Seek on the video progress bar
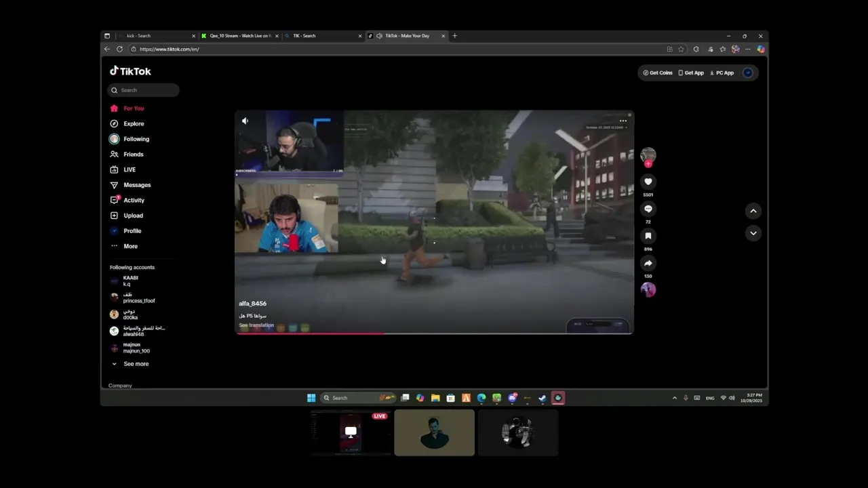Screen dimensions: 868x488 (x=434, y=333)
